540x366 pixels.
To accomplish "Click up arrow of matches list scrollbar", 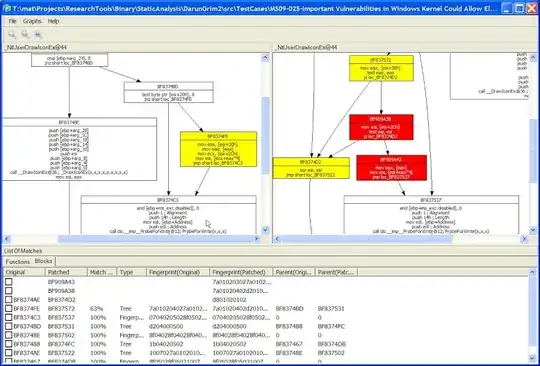I will 532,272.
